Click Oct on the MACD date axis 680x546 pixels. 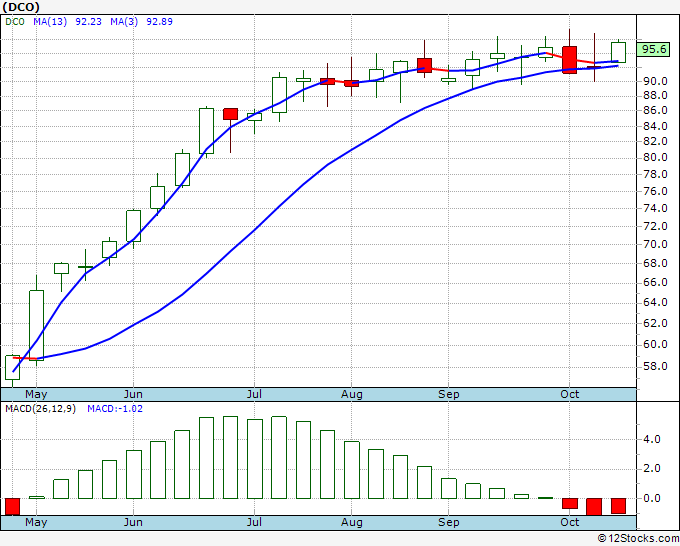[x=569, y=522]
